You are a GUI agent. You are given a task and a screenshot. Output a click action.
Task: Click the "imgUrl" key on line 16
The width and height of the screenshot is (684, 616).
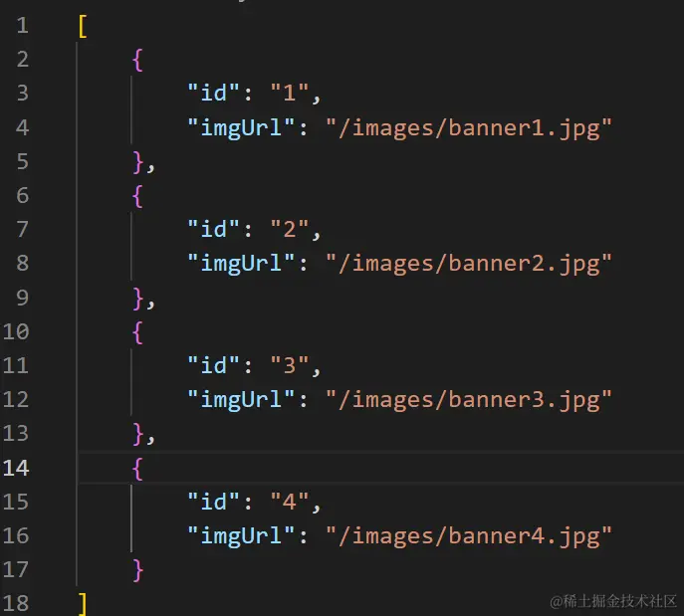241,537
